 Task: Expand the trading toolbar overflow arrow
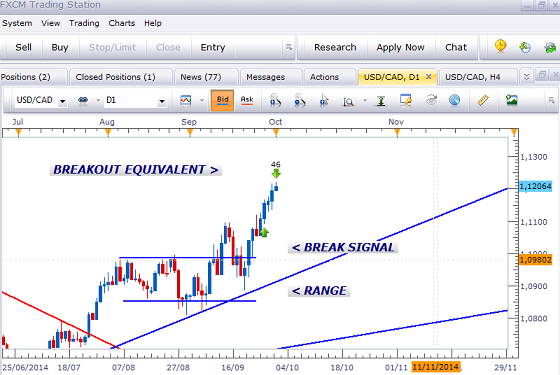click(289, 47)
